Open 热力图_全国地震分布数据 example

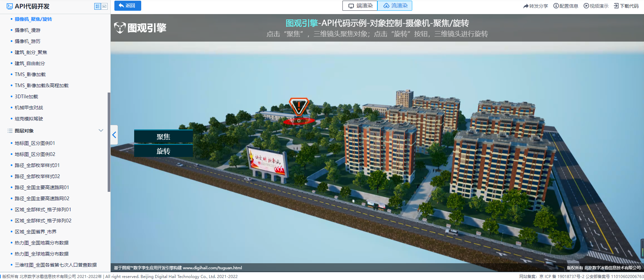[x=42, y=243]
